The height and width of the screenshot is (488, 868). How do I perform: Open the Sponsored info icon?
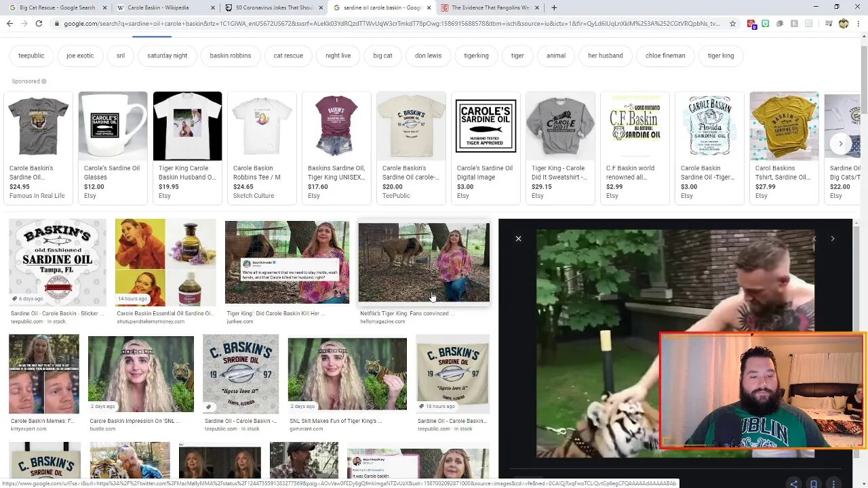[44, 81]
